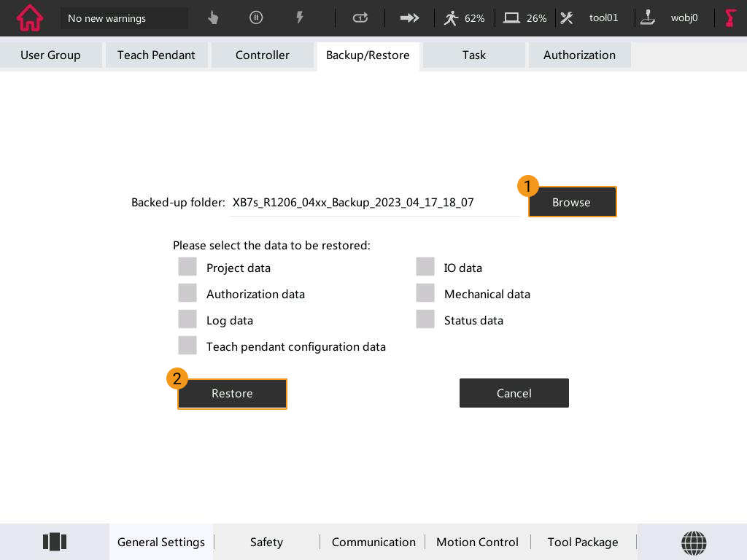Open the robot arm status icon
This screenshot has width=747, height=560.
pos(730,18)
